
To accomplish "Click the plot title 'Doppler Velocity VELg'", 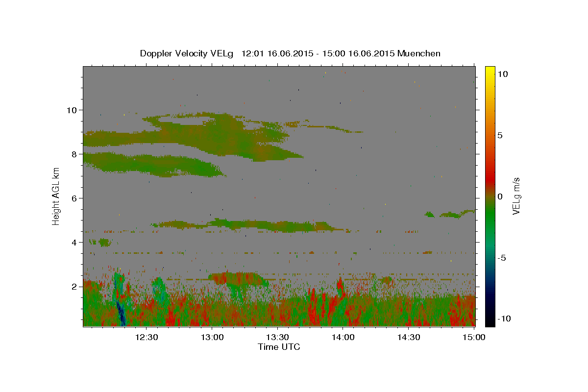I will [x=188, y=53].
